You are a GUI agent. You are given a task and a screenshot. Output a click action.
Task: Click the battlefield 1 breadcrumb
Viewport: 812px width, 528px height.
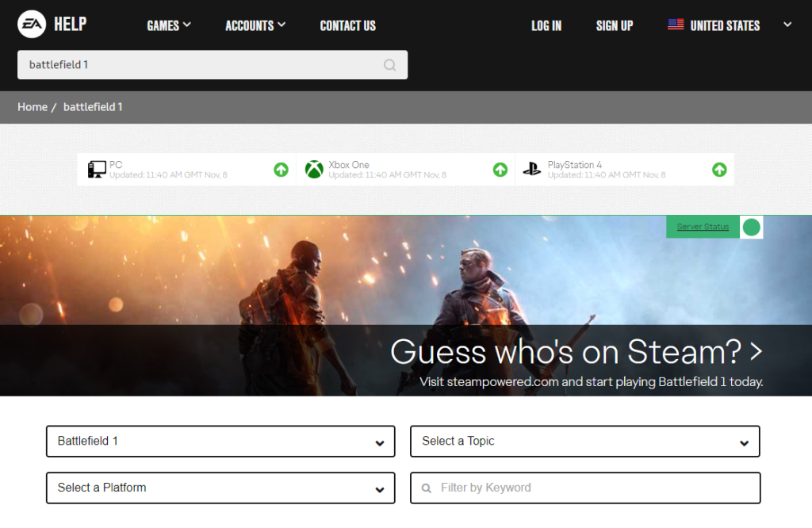[x=93, y=107]
